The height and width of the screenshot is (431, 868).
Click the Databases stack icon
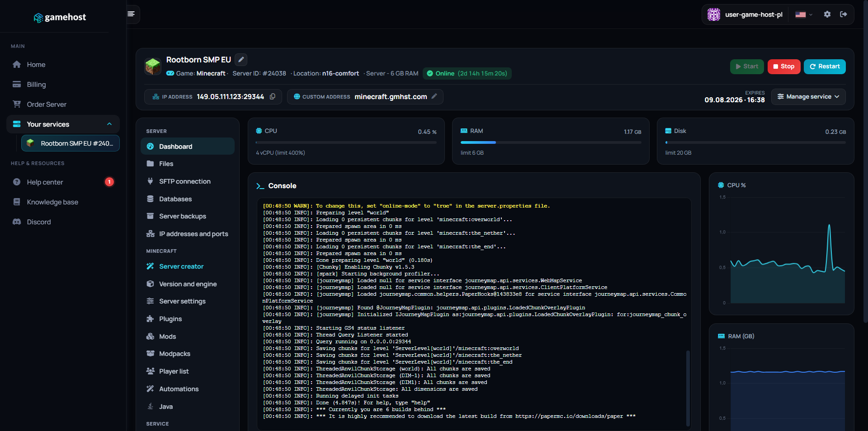coord(150,199)
